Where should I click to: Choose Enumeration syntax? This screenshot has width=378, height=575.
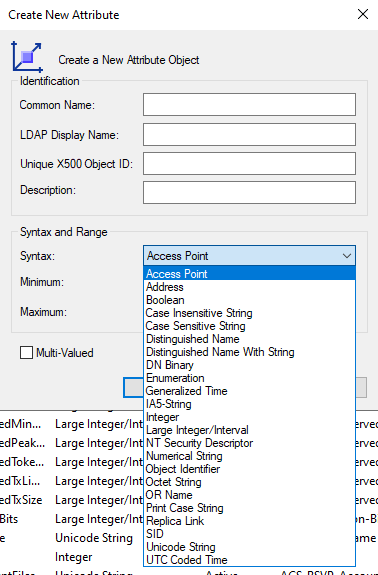(249, 378)
